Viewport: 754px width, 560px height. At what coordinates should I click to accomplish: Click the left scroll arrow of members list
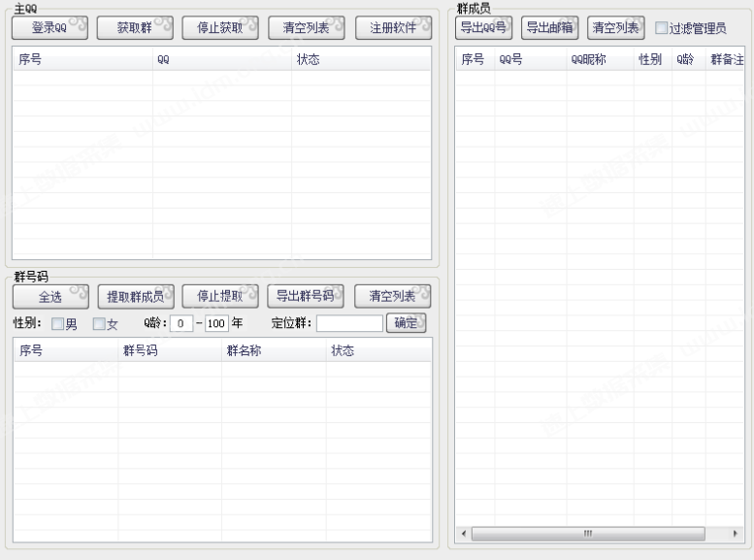tap(464, 534)
